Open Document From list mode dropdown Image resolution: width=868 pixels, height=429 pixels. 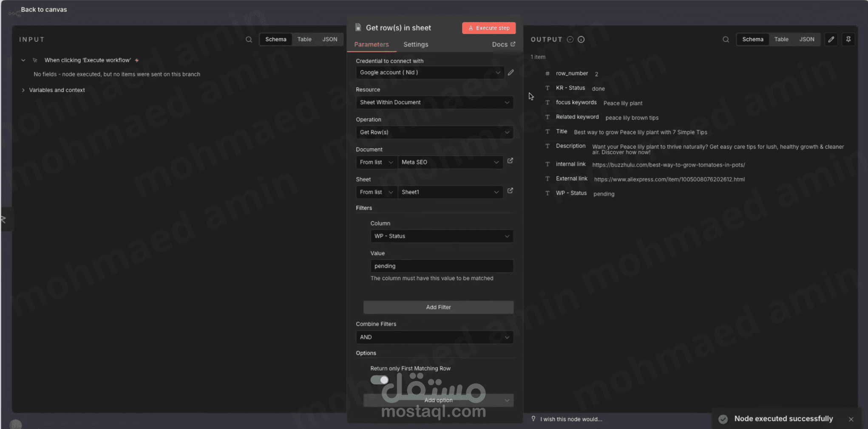click(376, 162)
